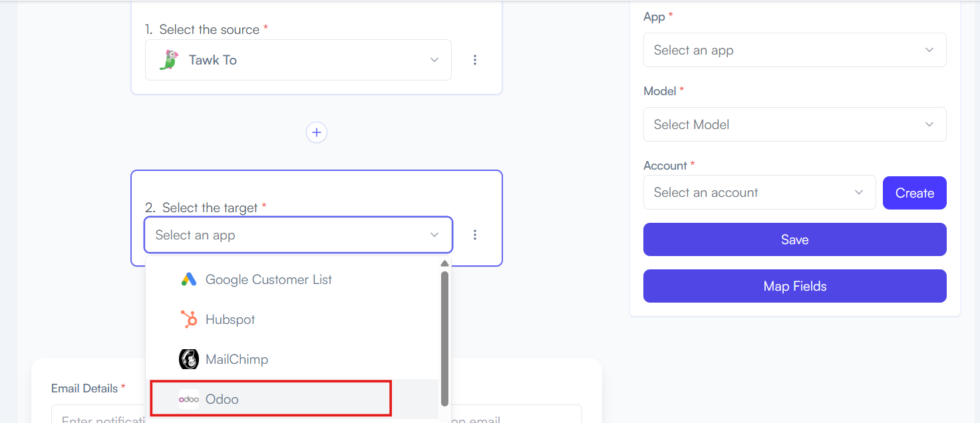980x423 pixels.
Task: Click the Map Fields button
Action: coord(794,286)
